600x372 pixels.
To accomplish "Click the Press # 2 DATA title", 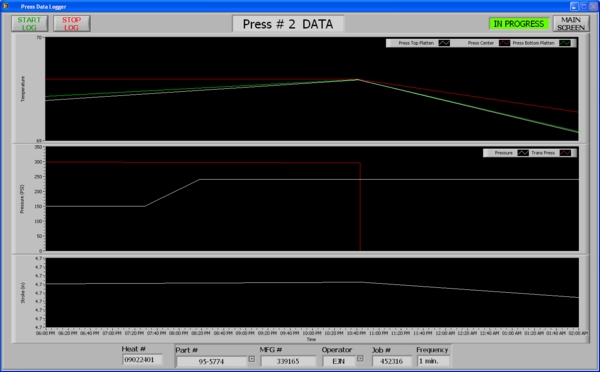I will pos(288,24).
